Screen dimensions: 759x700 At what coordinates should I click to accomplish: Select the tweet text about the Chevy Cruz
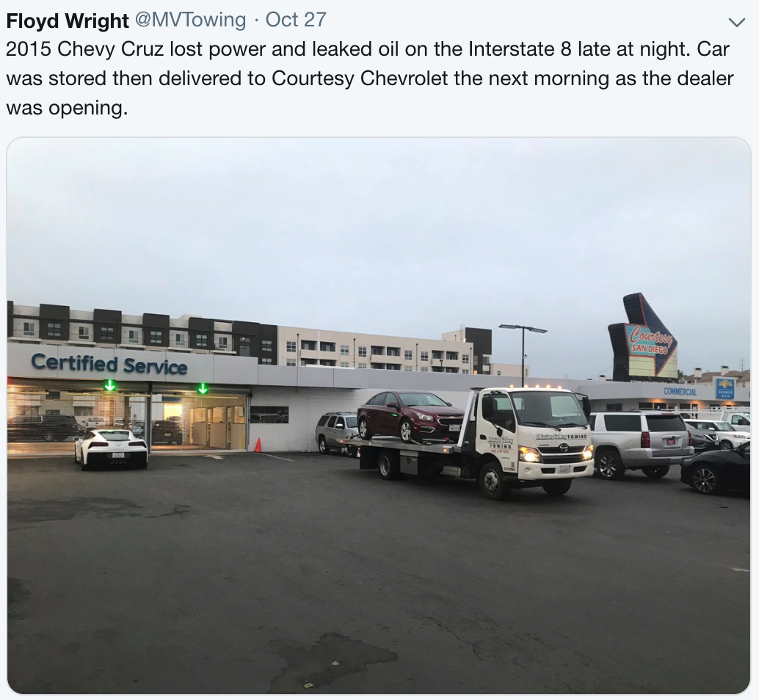tap(370, 79)
